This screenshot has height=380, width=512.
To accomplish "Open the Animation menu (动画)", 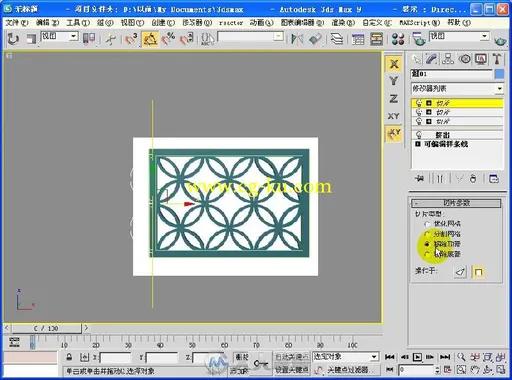I will click(x=262, y=22).
